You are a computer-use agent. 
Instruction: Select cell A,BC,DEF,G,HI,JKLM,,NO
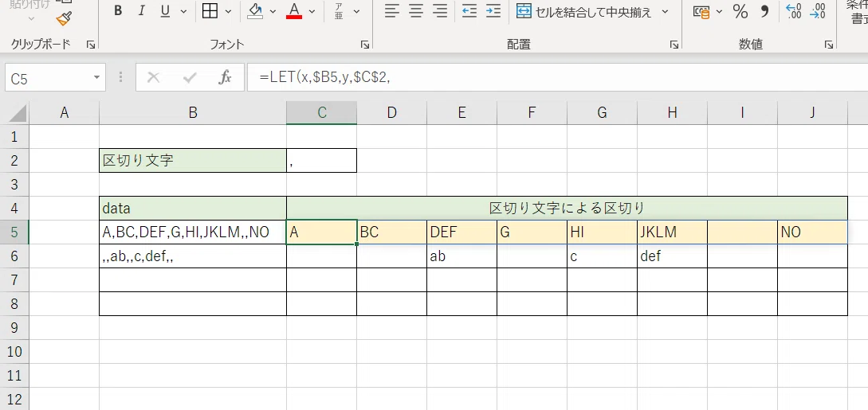coord(193,232)
